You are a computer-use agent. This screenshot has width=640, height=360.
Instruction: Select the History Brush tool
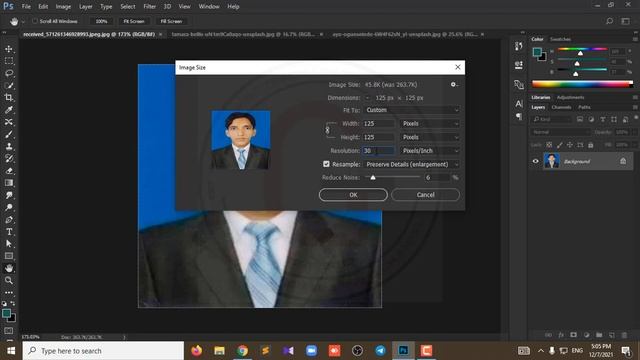[x=9, y=158]
